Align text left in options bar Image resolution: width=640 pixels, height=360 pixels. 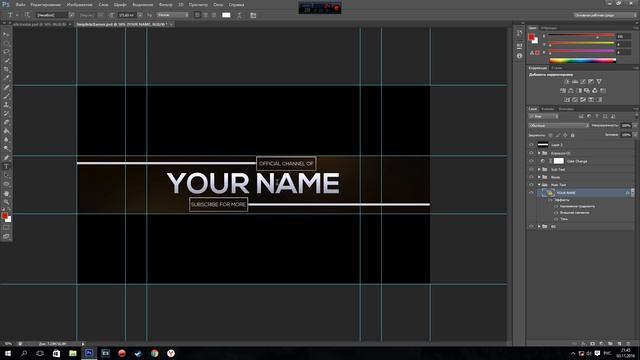pos(198,15)
